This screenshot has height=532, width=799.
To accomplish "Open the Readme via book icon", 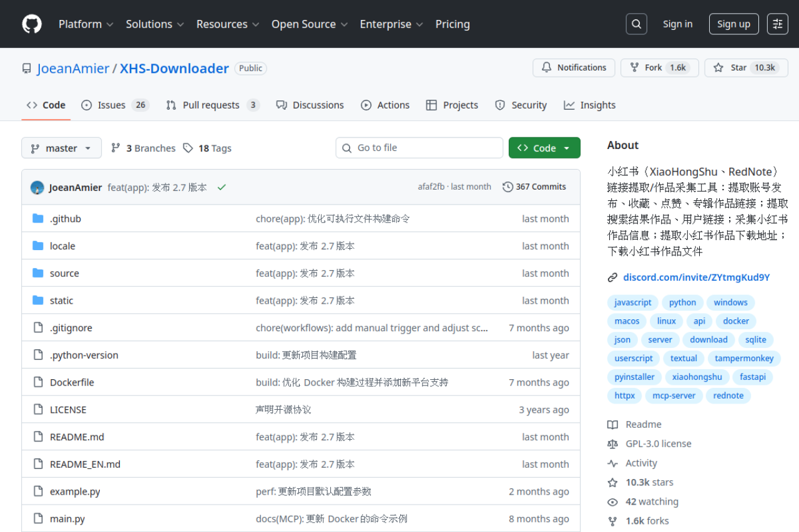I will (612, 424).
